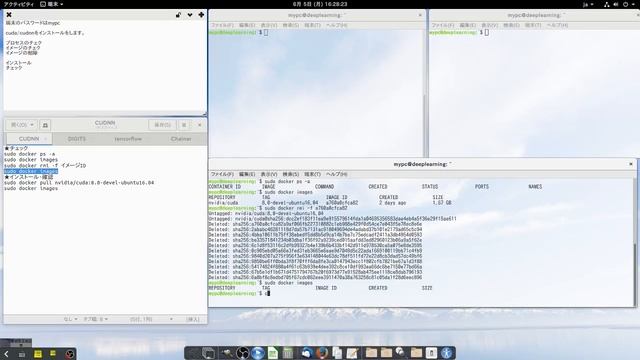Open the power menu icon in top bar
The height and width of the screenshot is (360, 640).
(625, 4)
